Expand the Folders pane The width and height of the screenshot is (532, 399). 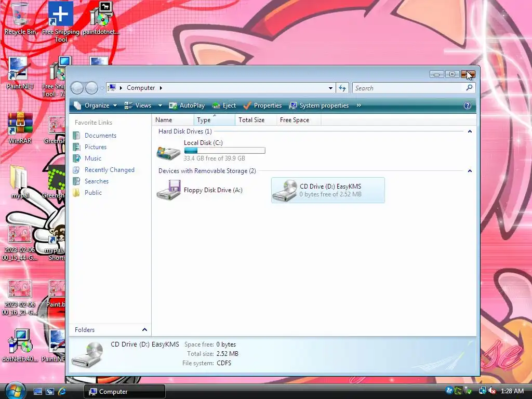pyautogui.click(x=144, y=330)
